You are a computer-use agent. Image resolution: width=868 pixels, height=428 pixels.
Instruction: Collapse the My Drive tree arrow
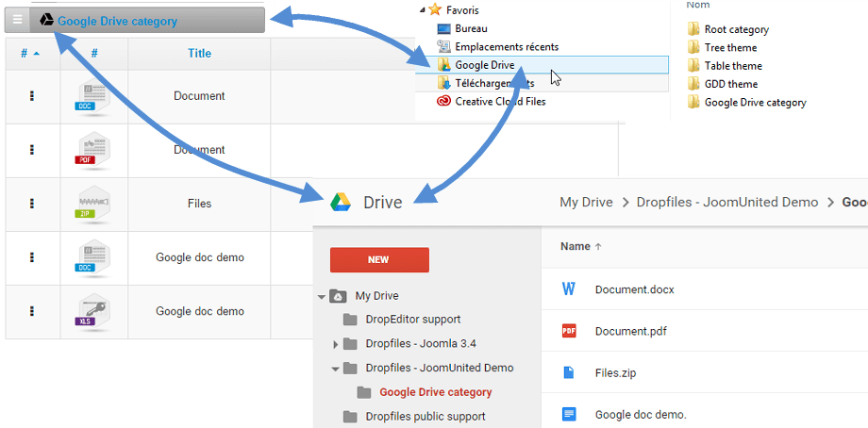[322, 296]
